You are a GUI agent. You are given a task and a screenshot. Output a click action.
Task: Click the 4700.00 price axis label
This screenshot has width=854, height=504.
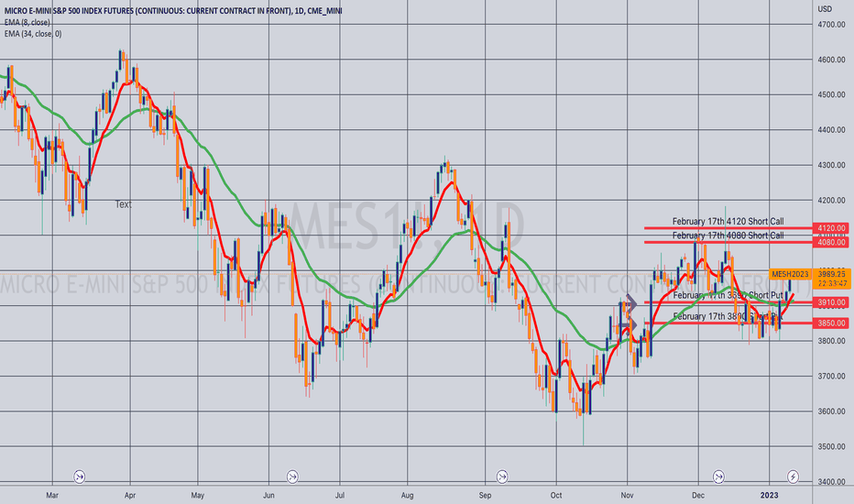point(831,25)
